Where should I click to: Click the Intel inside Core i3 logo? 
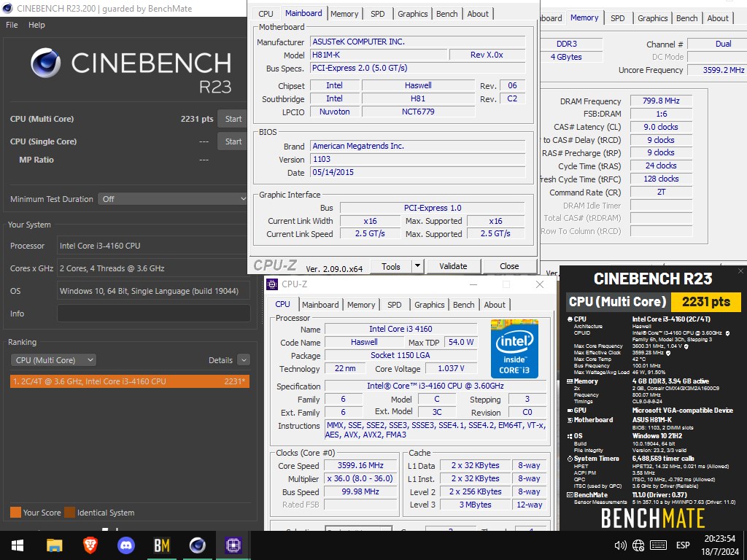coord(514,349)
